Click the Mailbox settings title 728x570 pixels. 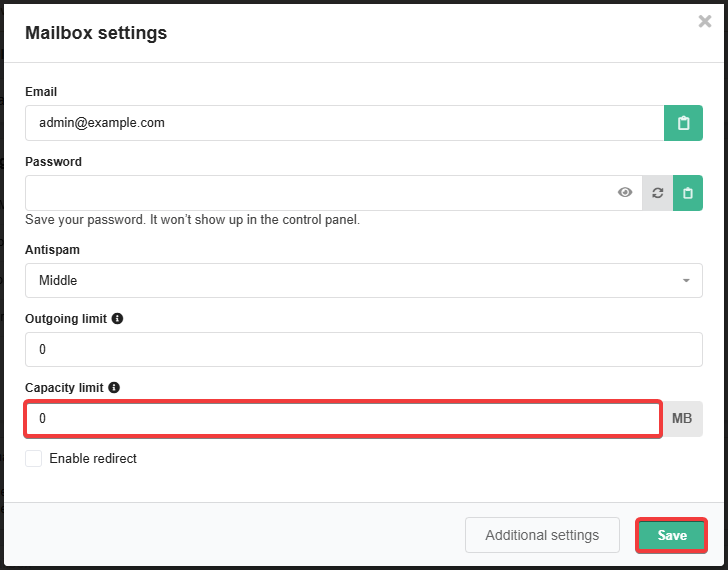[96, 33]
